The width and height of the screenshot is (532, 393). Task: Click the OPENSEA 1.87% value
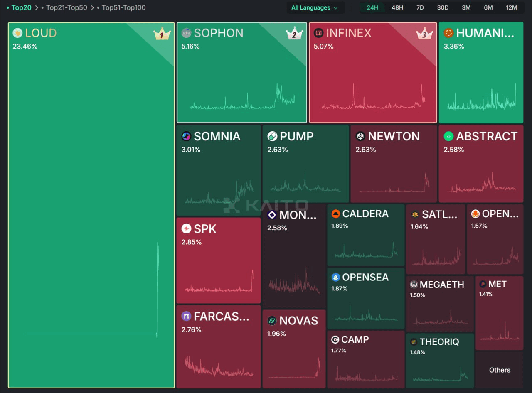[x=340, y=288]
